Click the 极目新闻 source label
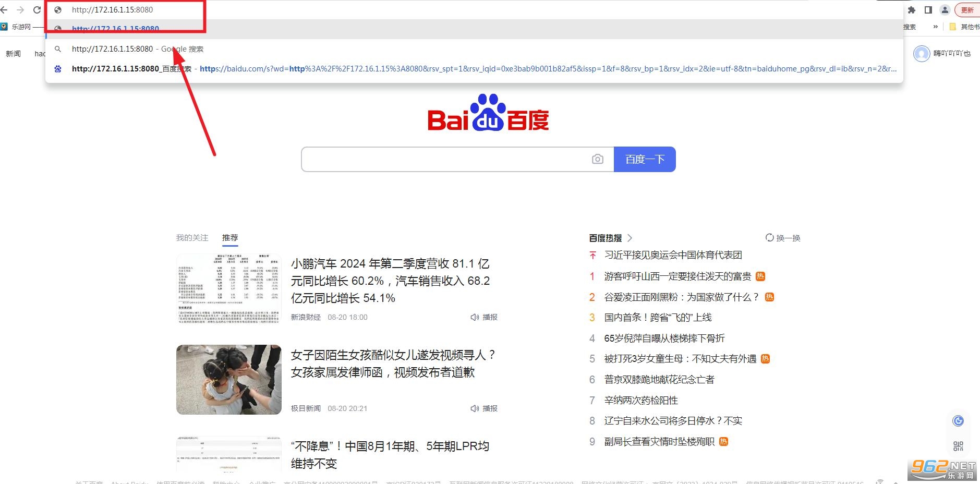Screen dimensions: 980x484 [306, 408]
